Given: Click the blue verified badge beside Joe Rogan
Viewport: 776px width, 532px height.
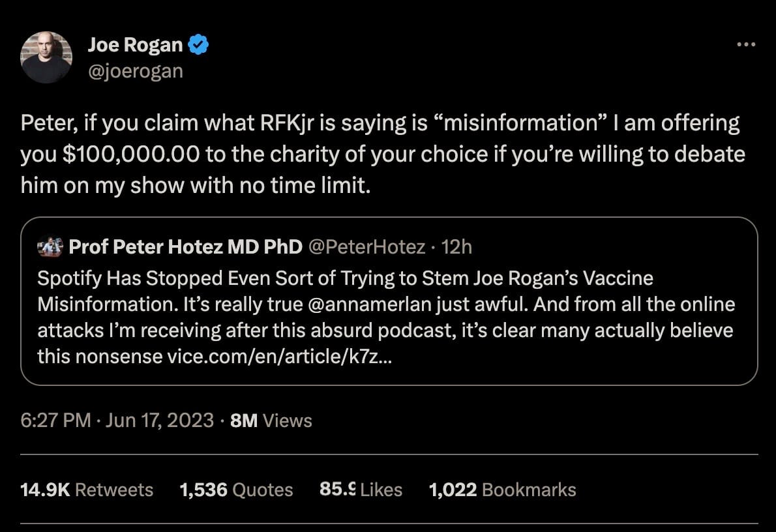Looking at the screenshot, I should point(198,45).
